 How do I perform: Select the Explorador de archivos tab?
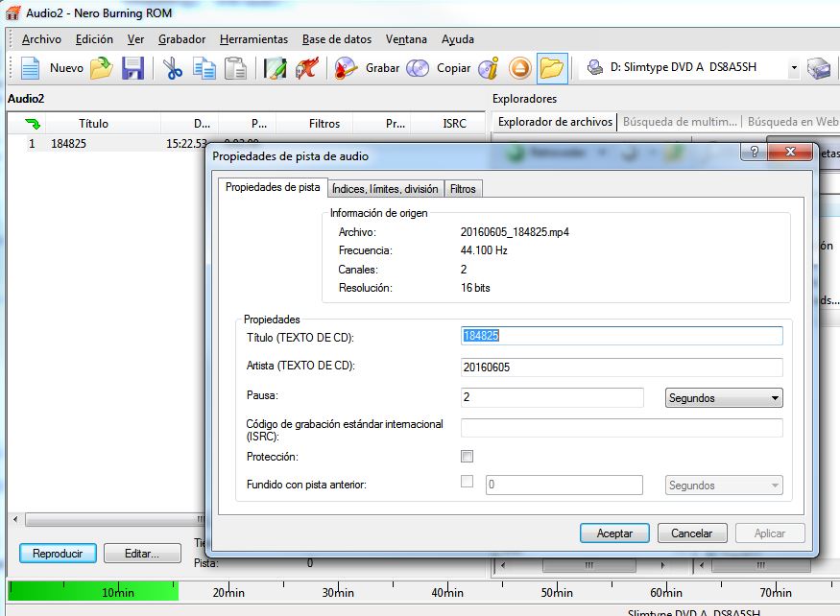555,122
